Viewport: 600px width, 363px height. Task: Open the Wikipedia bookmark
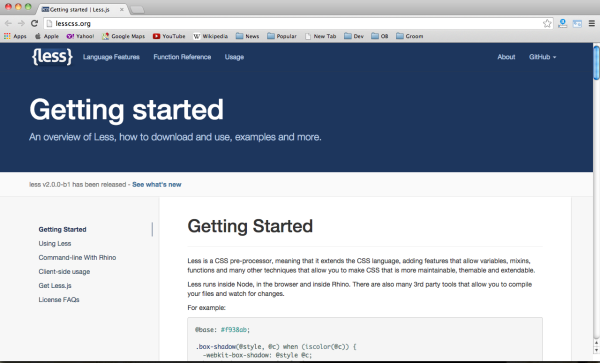click(210, 36)
